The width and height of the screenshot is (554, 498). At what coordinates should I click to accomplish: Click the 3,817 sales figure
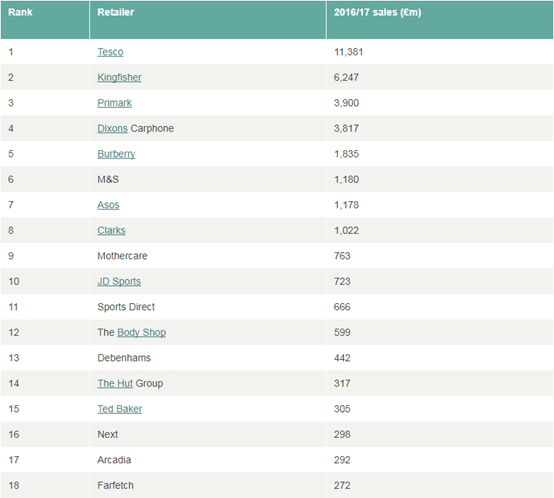coord(346,128)
